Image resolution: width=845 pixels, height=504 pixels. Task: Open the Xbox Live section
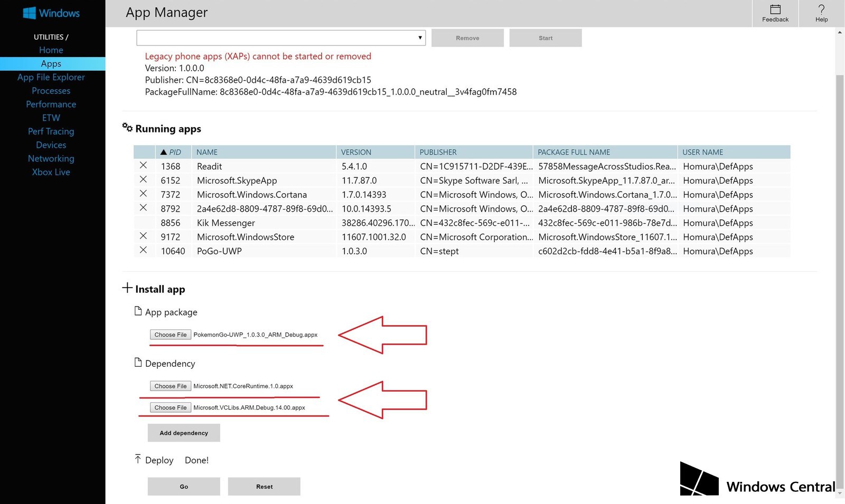tap(51, 172)
